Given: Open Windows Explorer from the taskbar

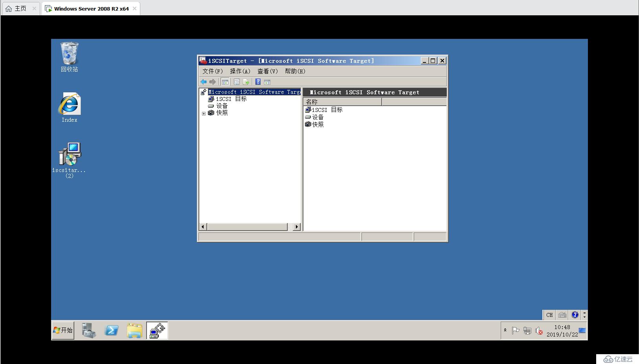Looking at the screenshot, I should [x=134, y=330].
